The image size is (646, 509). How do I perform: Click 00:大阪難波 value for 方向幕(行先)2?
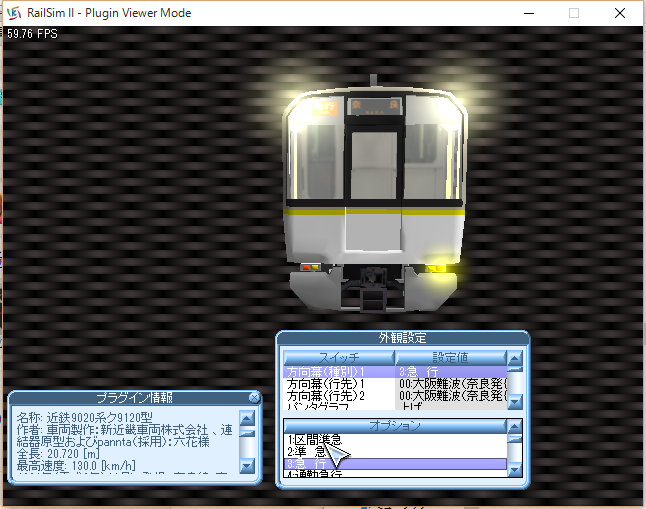(x=451, y=396)
